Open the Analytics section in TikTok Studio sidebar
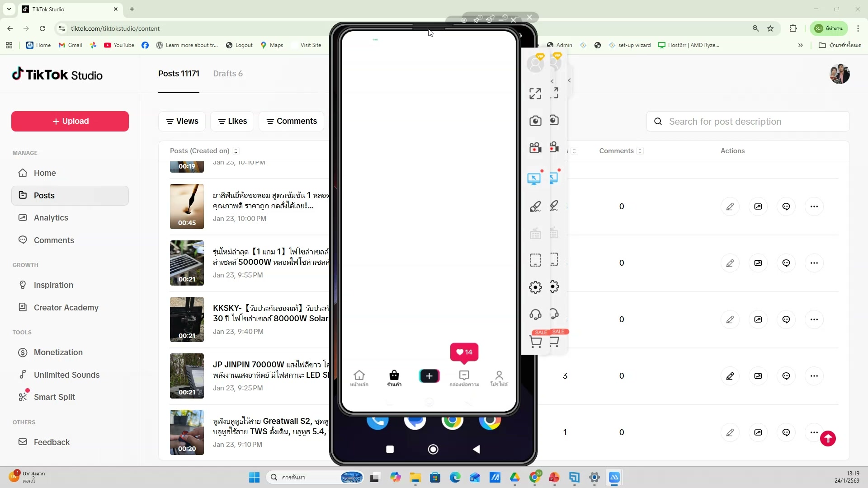Image resolution: width=868 pixels, height=488 pixels. click(51, 217)
